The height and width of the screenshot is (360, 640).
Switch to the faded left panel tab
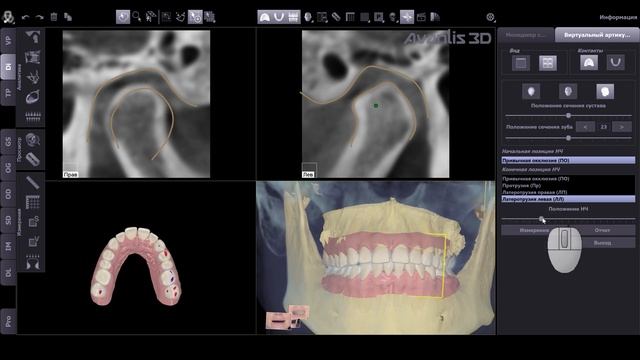tap(526, 35)
